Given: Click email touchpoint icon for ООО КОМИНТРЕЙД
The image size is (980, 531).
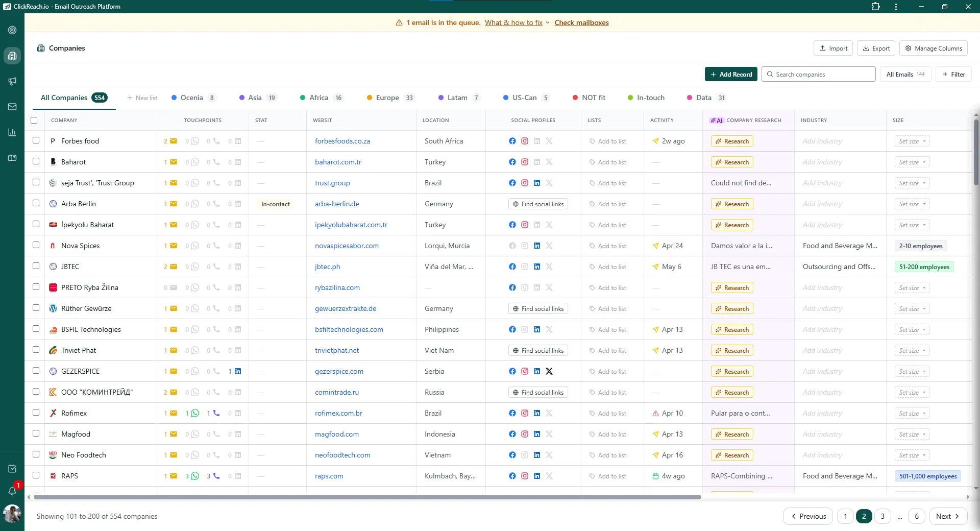Looking at the screenshot, I should tap(174, 392).
